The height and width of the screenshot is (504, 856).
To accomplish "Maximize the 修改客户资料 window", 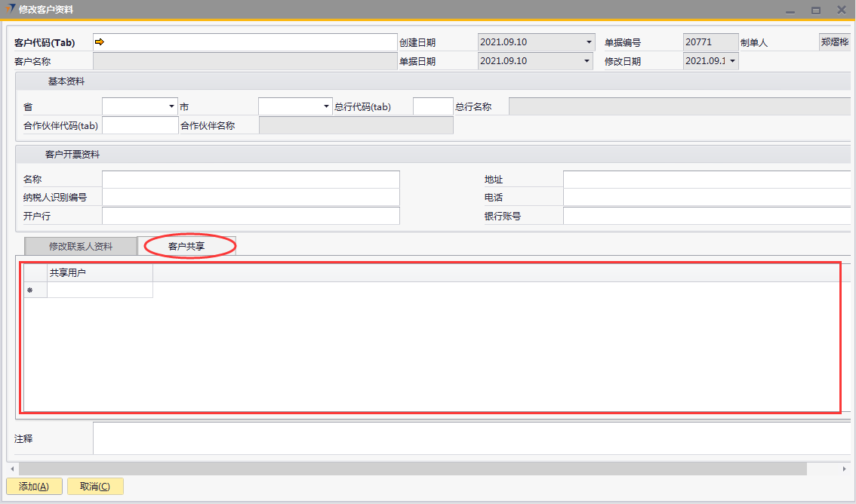I will (x=816, y=11).
